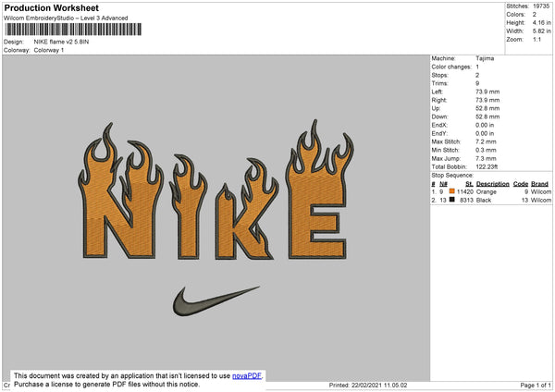Click the Orange description in row 1
The width and height of the screenshot is (555, 392).
coord(487,191)
